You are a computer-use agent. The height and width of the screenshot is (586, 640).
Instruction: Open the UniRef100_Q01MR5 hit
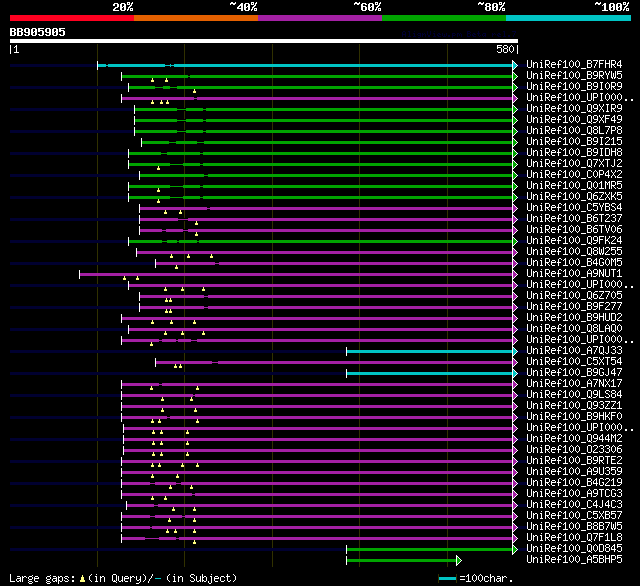point(574,186)
